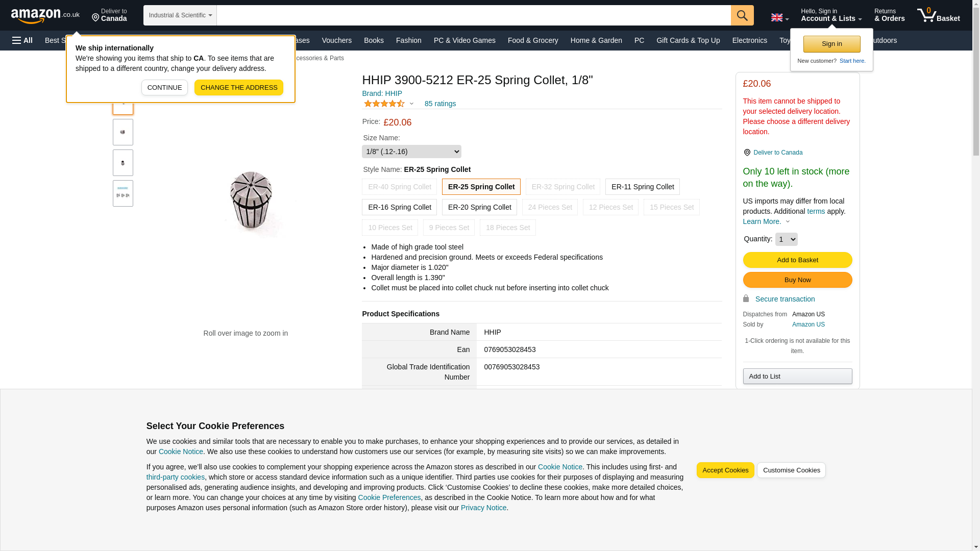980x551 pixels.
Task: Open the Quantity dropdown
Action: [786, 239]
